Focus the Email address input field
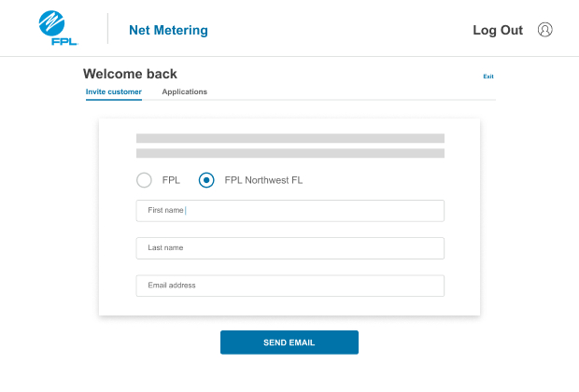This screenshot has width=579, height=392. tap(290, 286)
